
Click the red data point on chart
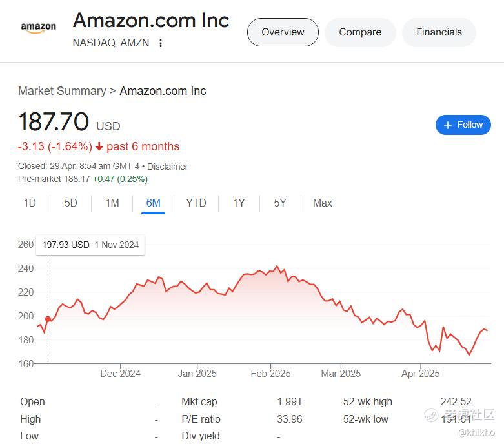coord(48,319)
